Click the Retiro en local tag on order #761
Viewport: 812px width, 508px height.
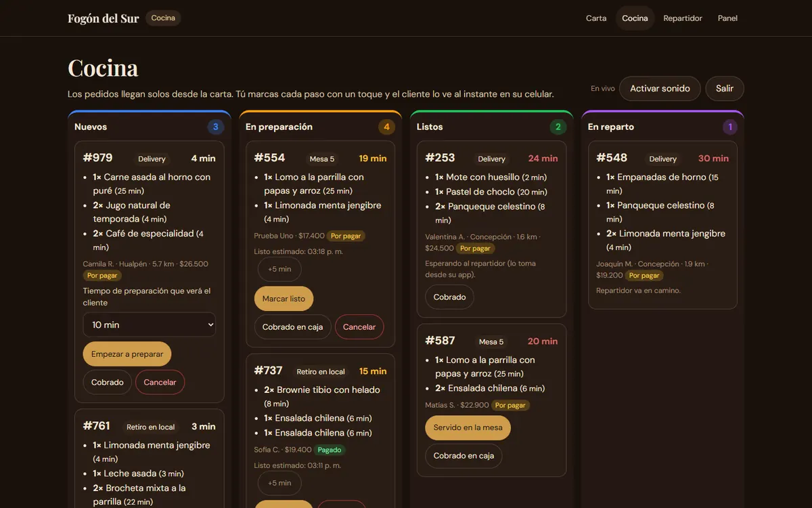[150, 427]
